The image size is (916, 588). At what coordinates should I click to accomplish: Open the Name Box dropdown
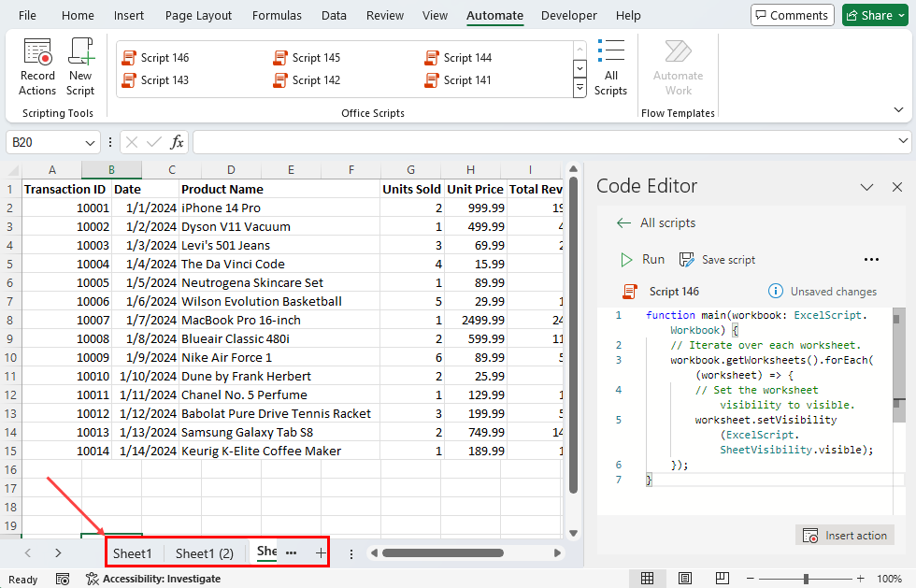coord(90,143)
